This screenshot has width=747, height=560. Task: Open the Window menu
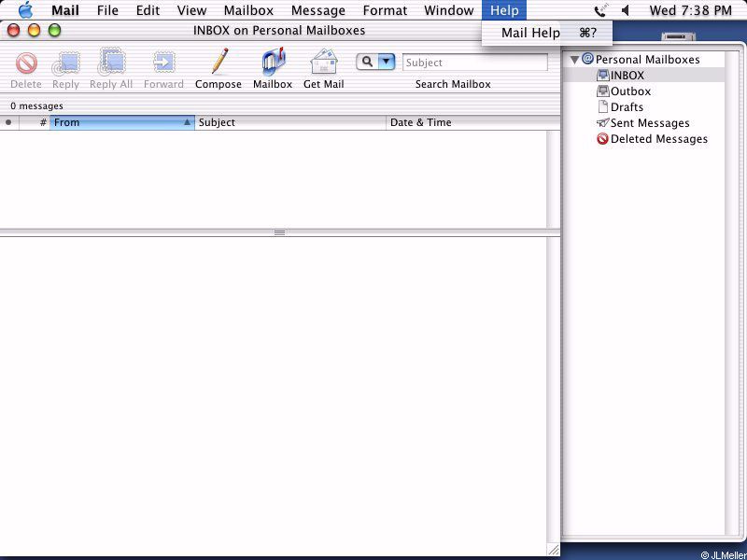(x=449, y=10)
